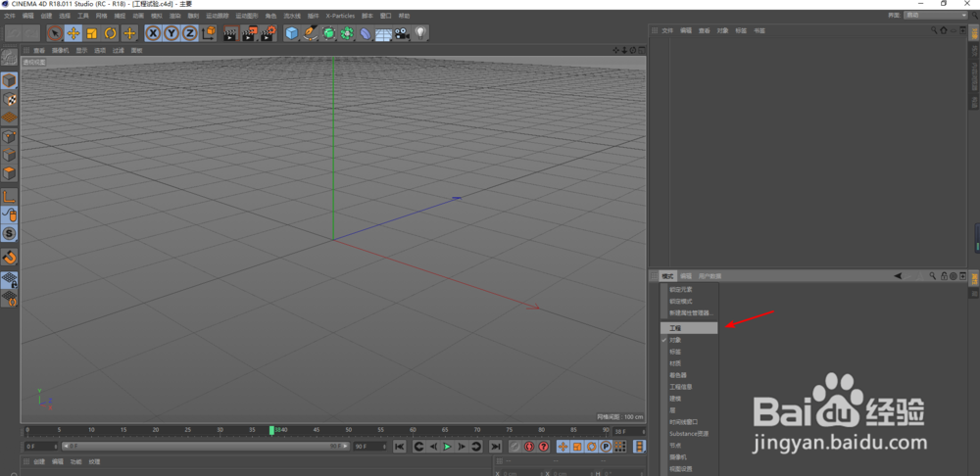Viewport: 980px width, 476px height.
Task: Activate the Scale tool in top toolbar
Action: [92, 33]
